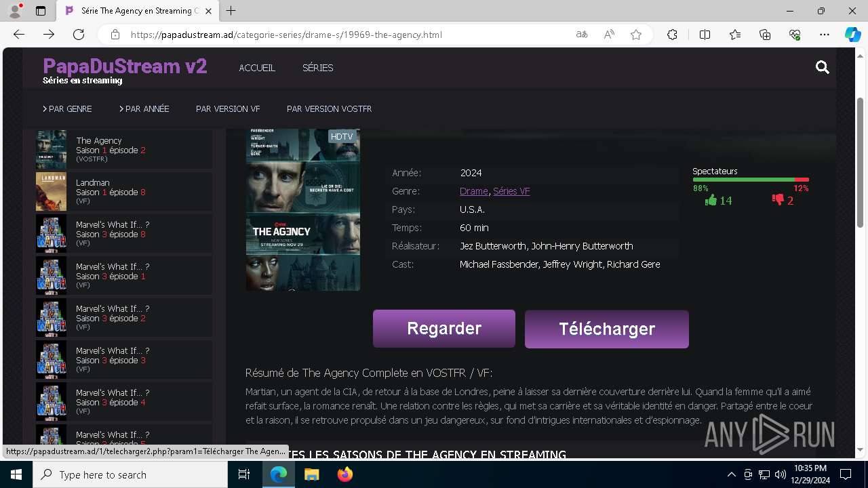Screen dimensions: 868x488
Task: Click the taskbar clock showing 10:35 PM
Action: click(810, 474)
